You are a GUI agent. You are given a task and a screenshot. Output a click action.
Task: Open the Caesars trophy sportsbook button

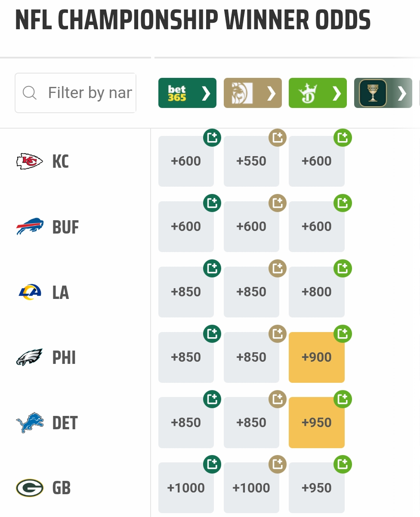[383, 93]
